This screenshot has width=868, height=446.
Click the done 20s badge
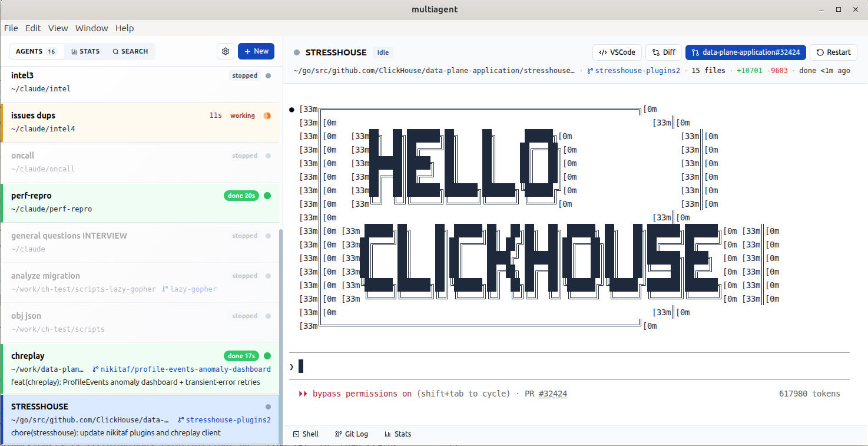241,196
